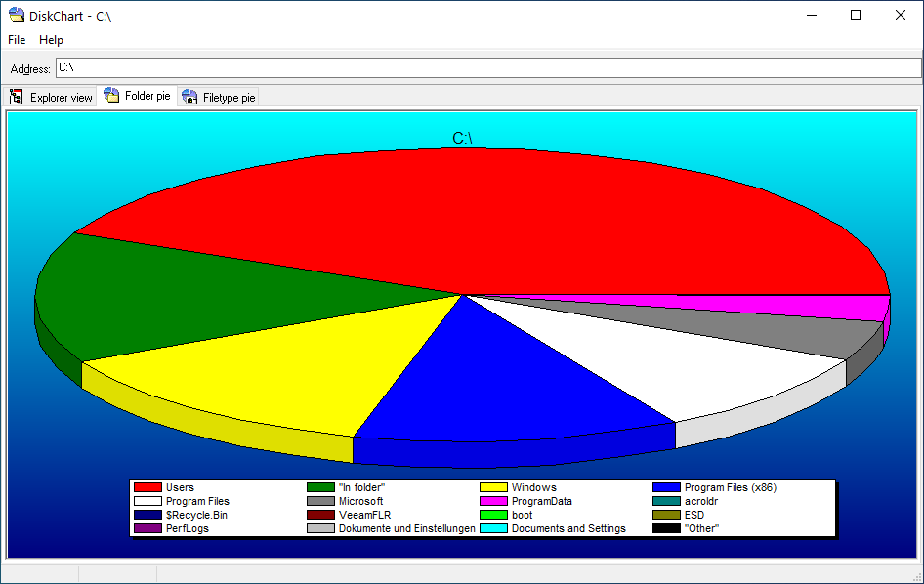The height and width of the screenshot is (584, 924).
Task: Switch to the Filetype pie tab
Action: (218, 98)
